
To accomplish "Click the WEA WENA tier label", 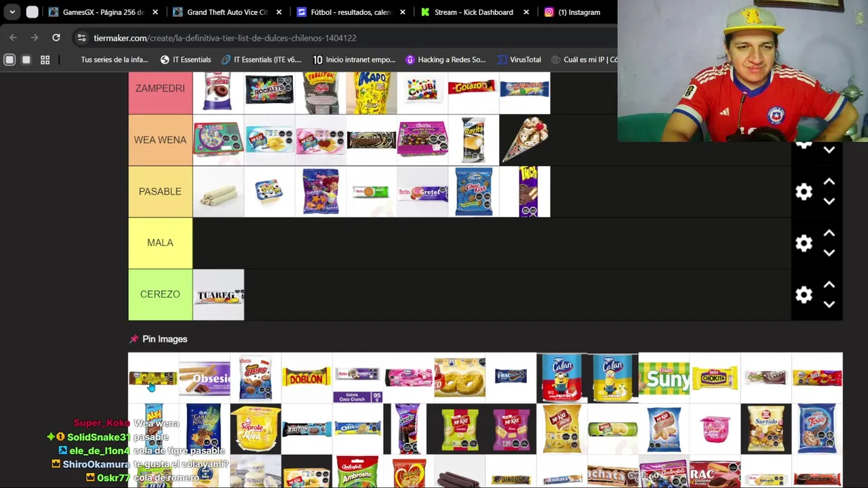I will pyautogui.click(x=160, y=140).
